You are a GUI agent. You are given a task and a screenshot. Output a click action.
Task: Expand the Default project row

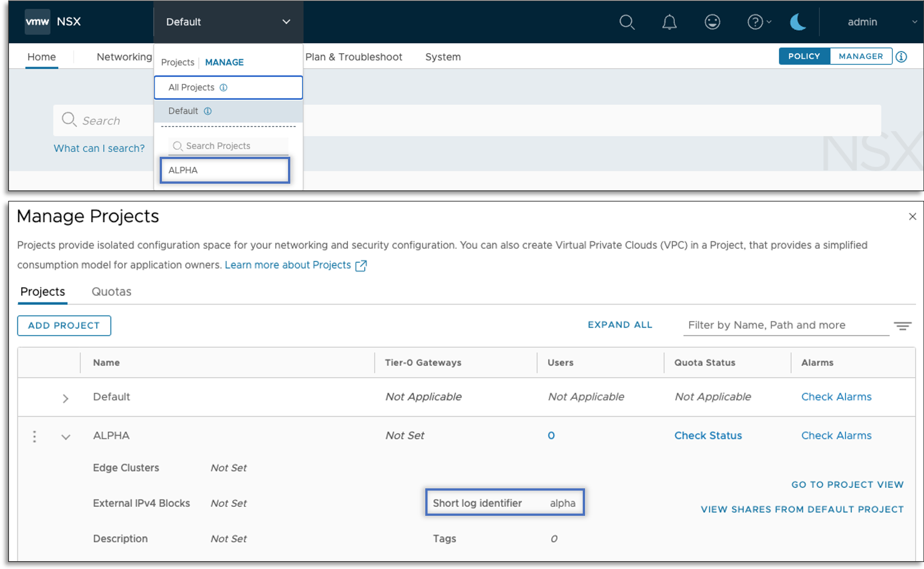coord(66,398)
